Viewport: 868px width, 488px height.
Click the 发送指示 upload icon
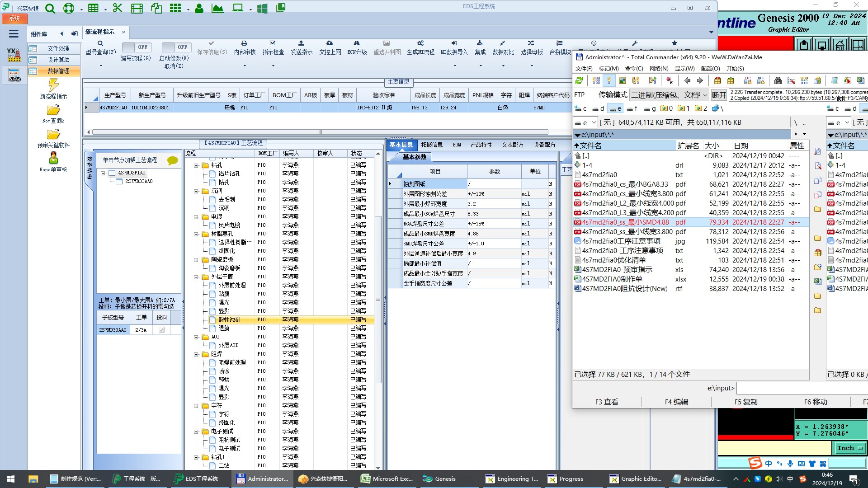tap(301, 43)
